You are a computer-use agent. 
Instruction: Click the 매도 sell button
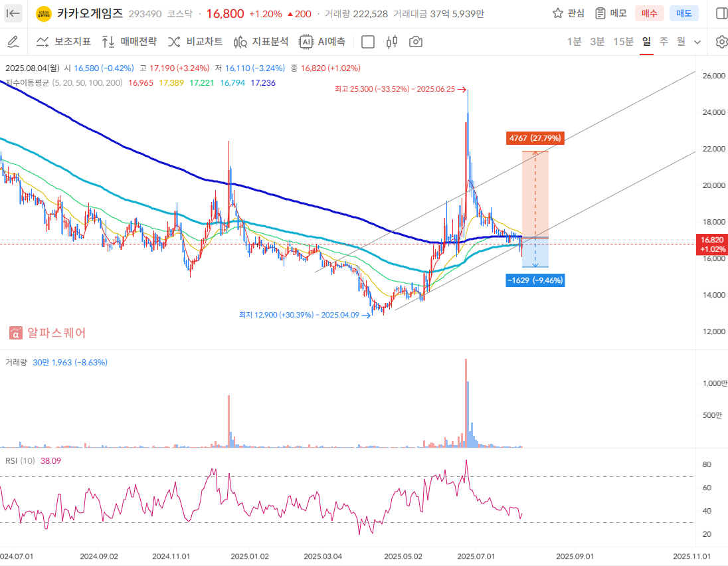tap(684, 13)
